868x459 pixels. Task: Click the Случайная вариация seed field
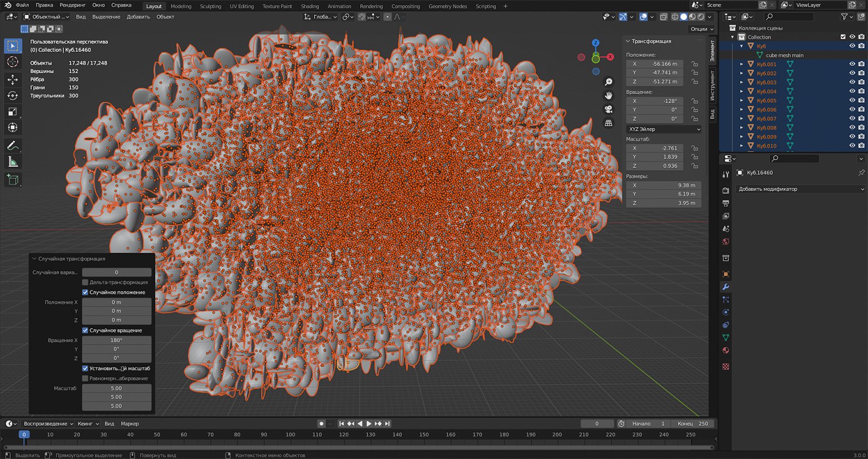click(117, 272)
